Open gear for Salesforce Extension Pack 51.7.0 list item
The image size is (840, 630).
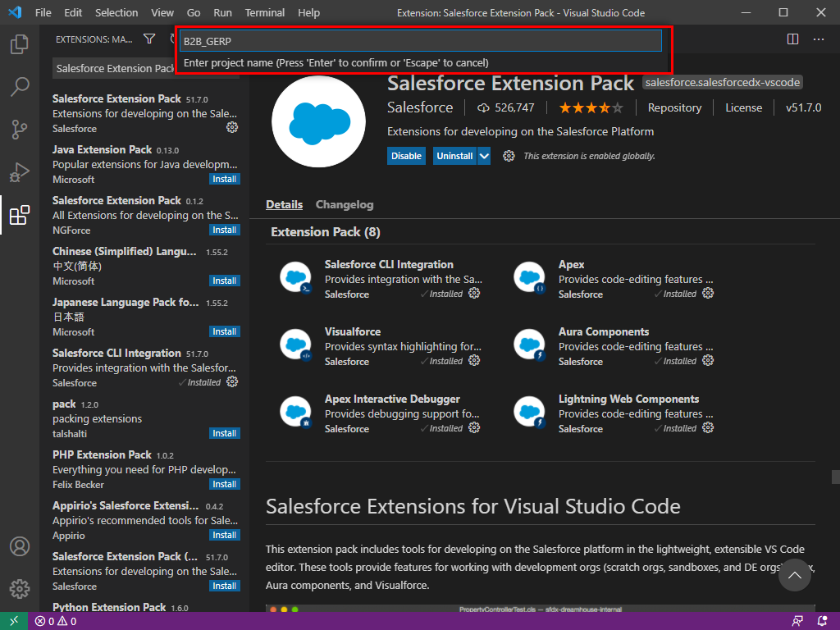tap(232, 127)
